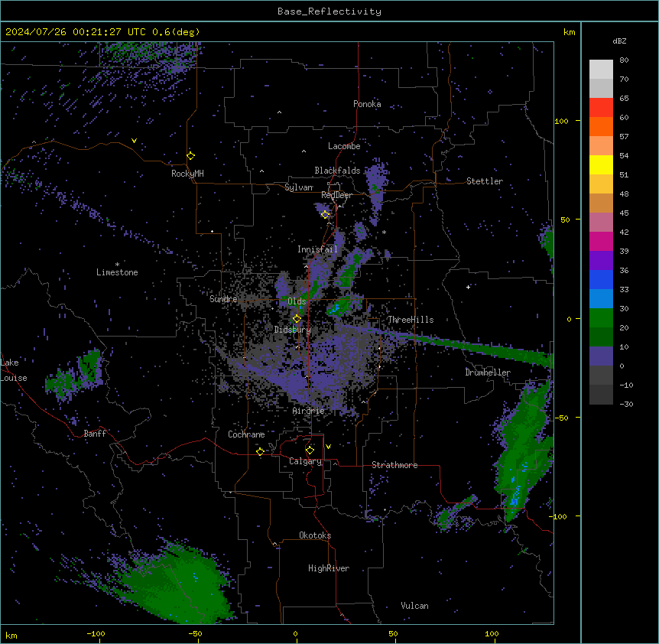The width and height of the screenshot is (659, 644).
Task: Select the slate purple 0-10 dBZ swatch
Action: (x=601, y=356)
